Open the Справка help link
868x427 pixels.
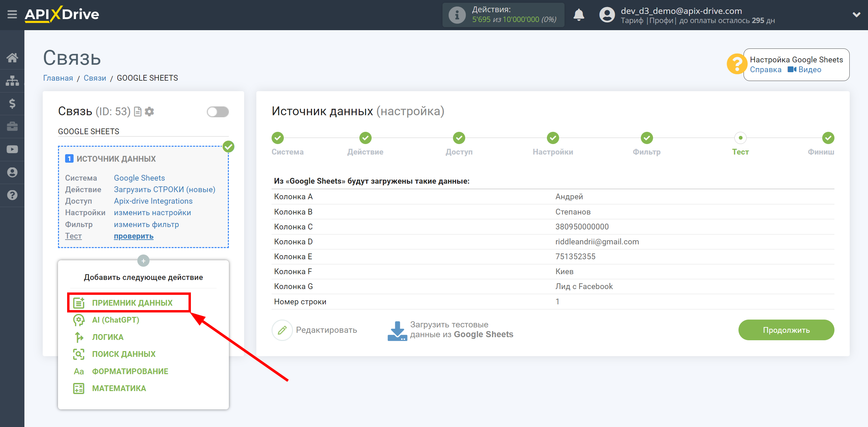(766, 69)
